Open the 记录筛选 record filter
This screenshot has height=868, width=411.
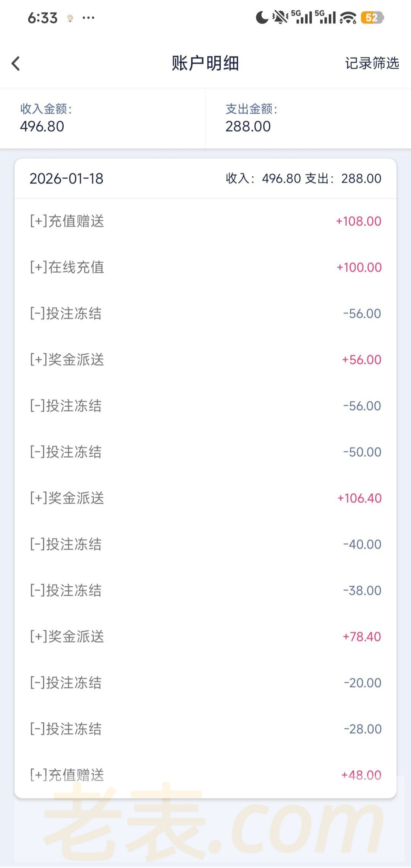coord(372,63)
